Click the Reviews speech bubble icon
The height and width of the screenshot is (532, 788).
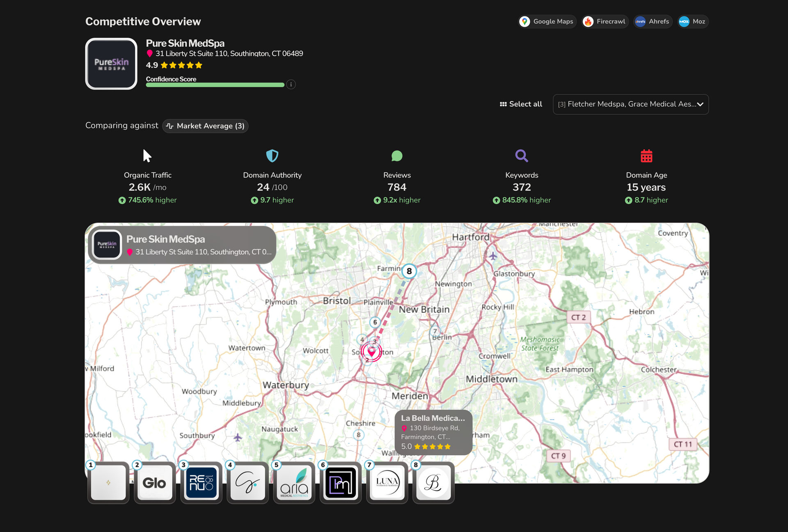[x=397, y=156]
